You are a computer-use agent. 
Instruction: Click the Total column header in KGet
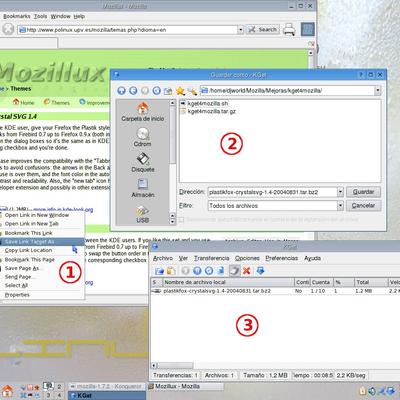point(371,282)
